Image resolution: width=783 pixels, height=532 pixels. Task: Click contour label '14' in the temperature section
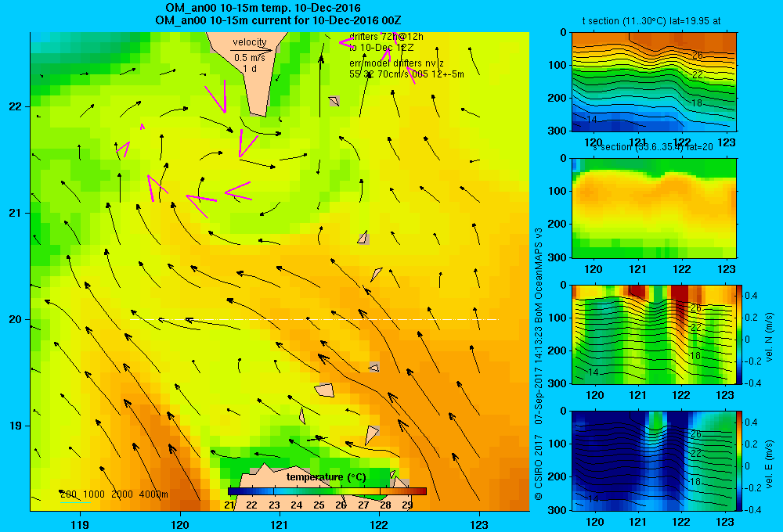coord(592,119)
